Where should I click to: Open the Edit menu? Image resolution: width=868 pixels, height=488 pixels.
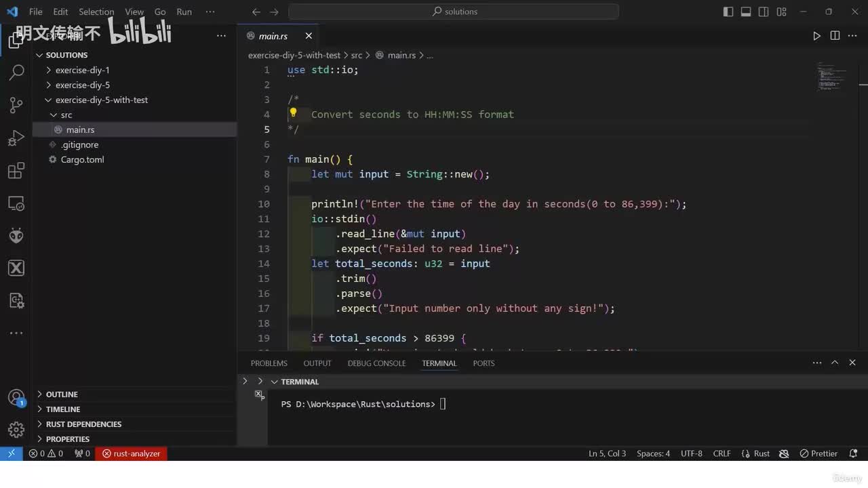[60, 12]
